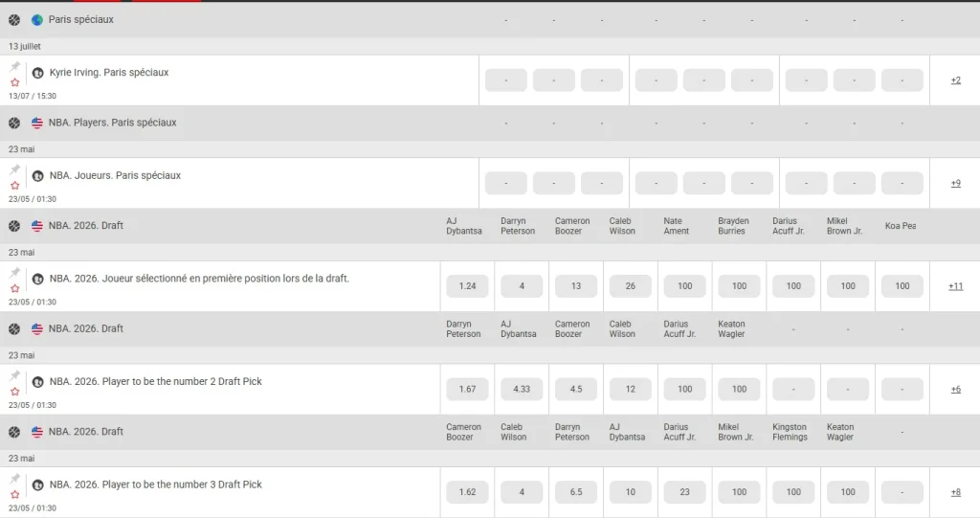
Task: Pin the Kyrie Irving Paris spéciaux event
Action: pos(15,66)
